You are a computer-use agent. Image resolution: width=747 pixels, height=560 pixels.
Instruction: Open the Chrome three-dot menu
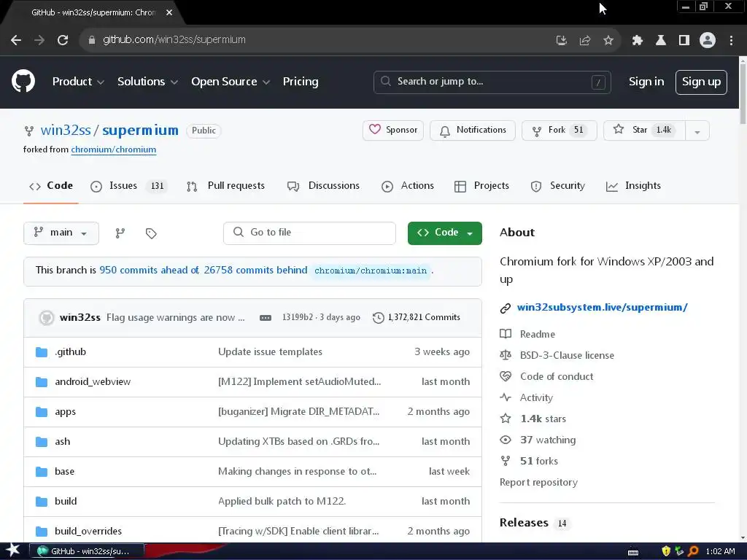pyautogui.click(x=731, y=40)
